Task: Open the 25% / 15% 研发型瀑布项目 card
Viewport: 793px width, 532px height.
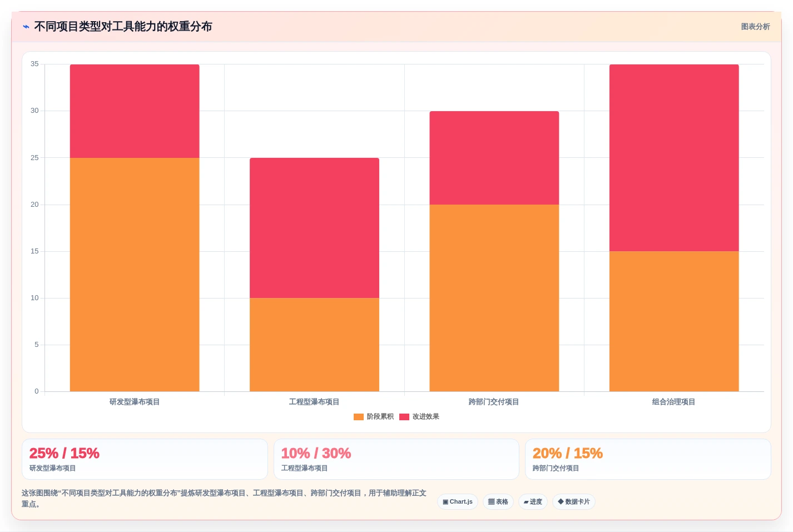Action: (145, 459)
